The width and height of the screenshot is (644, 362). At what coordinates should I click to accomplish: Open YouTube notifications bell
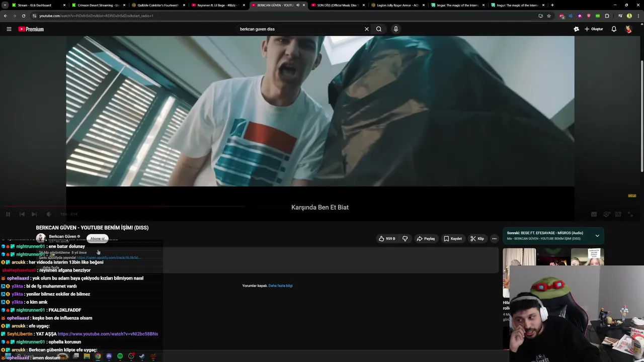point(614,29)
